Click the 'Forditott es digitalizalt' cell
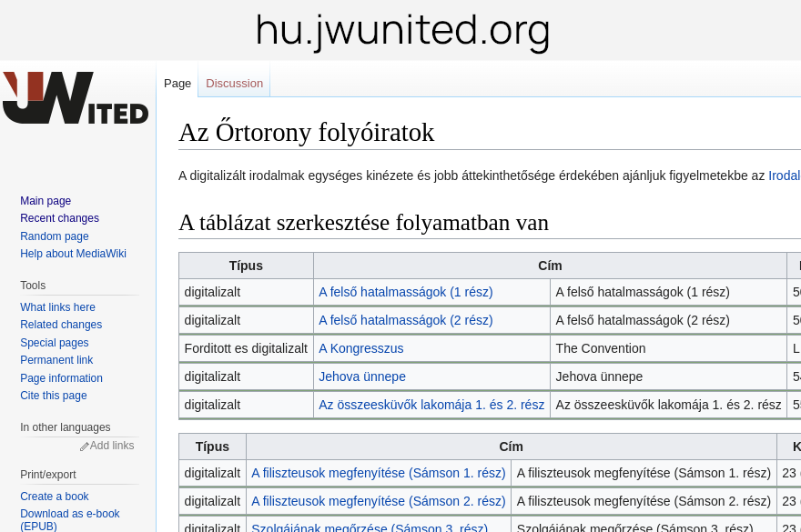This screenshot has width=801, height=532. coord(246,348)
